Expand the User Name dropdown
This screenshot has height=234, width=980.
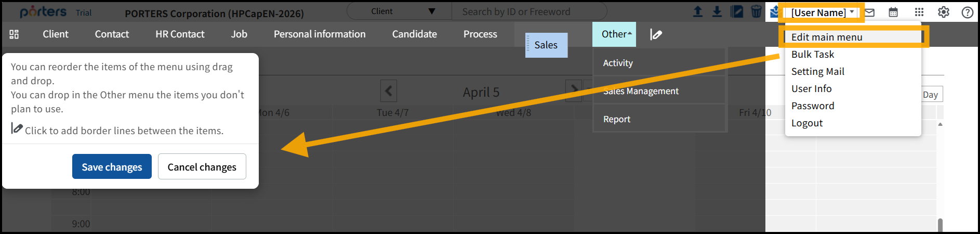pyautogui.click(x=822, y=12)
